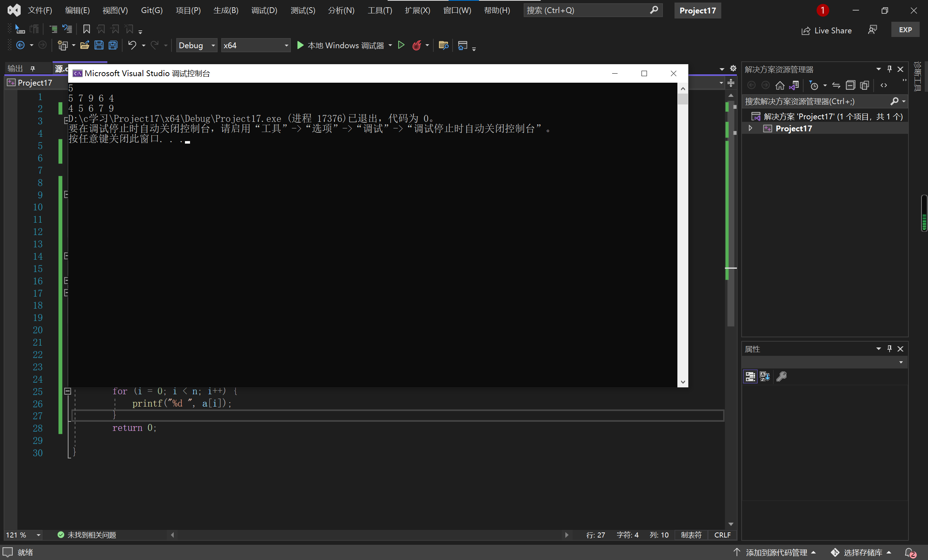Toggle categorized view in Properties panel

(750, 376)
